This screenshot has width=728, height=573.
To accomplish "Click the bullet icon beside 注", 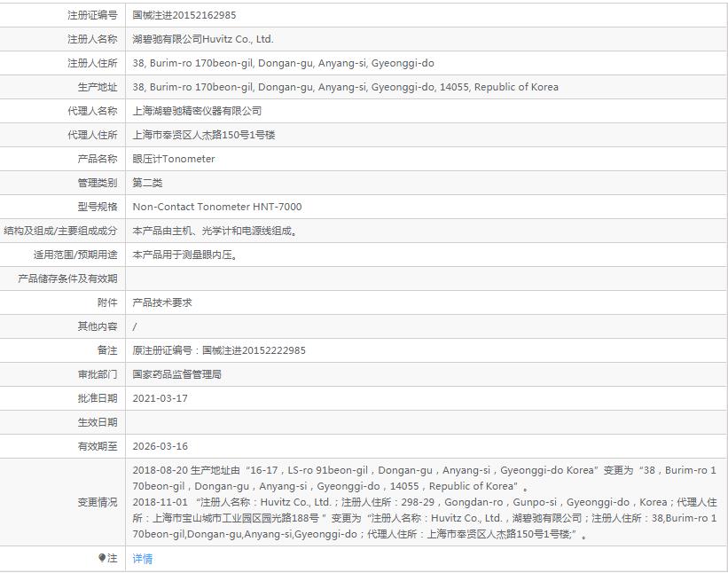I will point(102,558).
